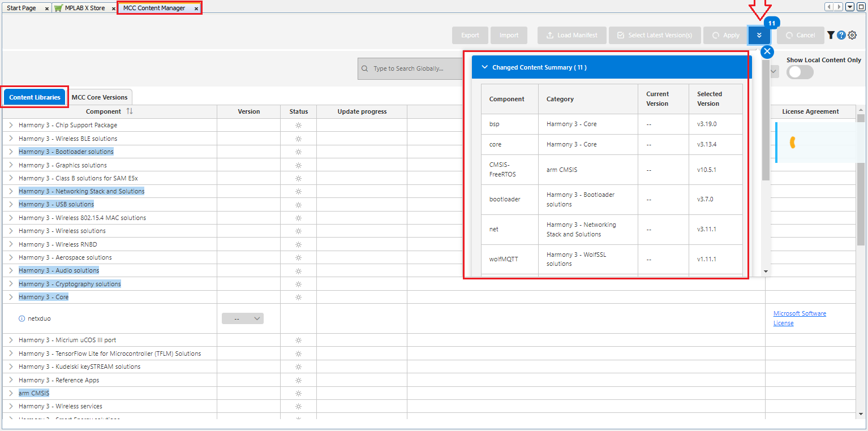The image size is (868, 431).
Task: Close the MCC Content Manager tab
Action: point(196,8)
